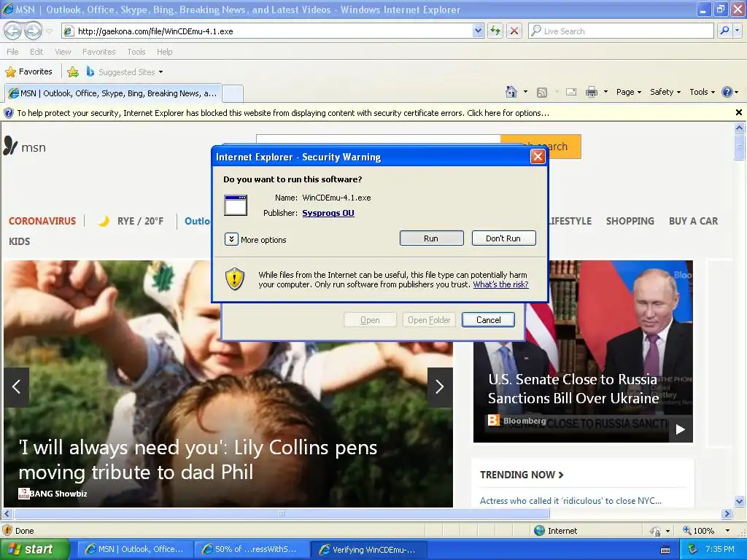The height and width of the screenshot is (560, 747).
Task: Click the browser Forward arrow button
Action: (x=33, y=31)
